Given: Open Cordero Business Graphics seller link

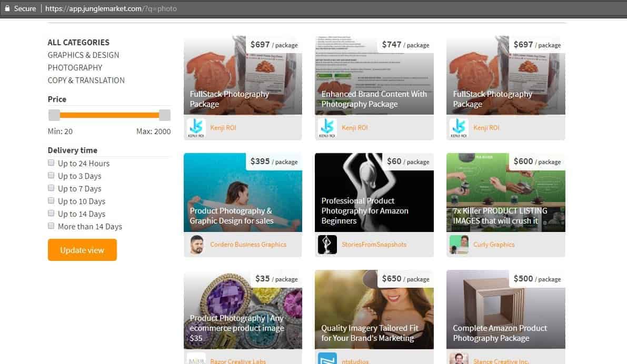Looking at the screenshot, I should pyautogui.click(x=248, y=245).
